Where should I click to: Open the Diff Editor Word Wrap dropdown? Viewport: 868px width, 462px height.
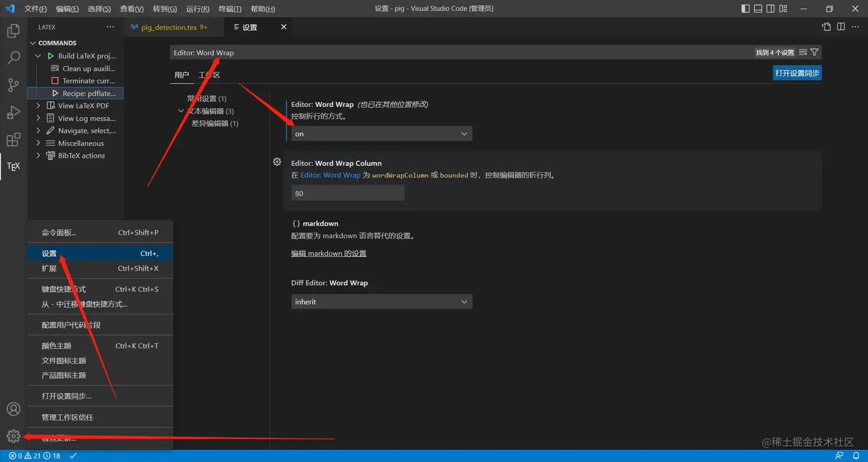click(x=381, y=302)
